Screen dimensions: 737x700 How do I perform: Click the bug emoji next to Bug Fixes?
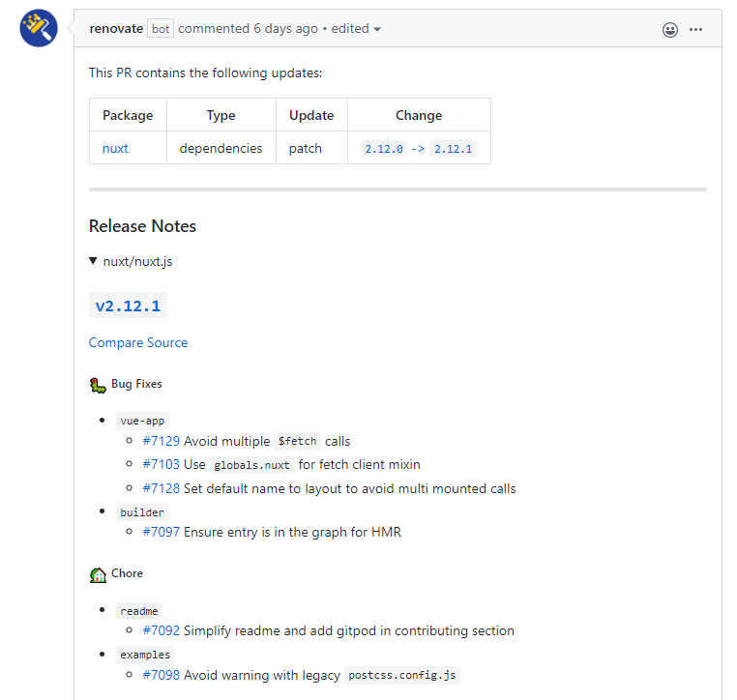98,385
